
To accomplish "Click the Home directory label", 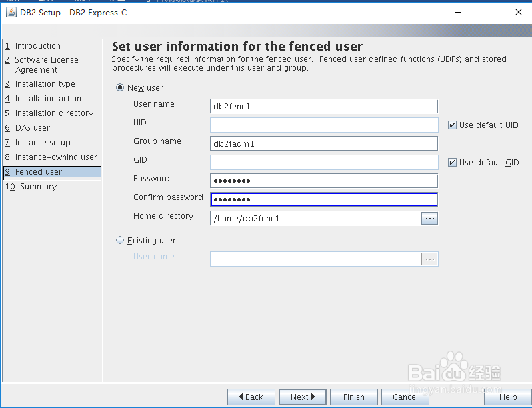I will 163,216.
